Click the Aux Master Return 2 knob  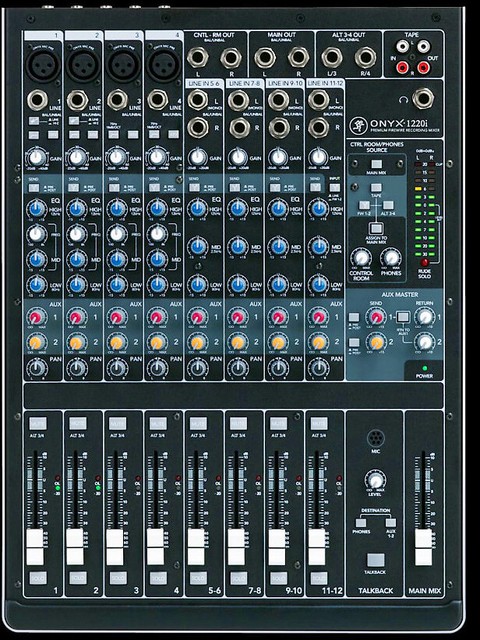pyautogui.click(x=424, y=342)
